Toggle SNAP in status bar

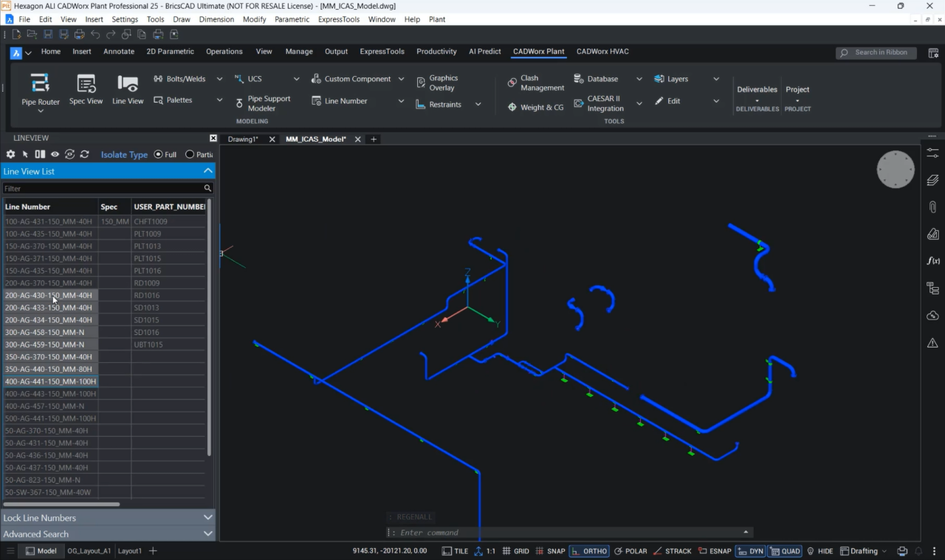point(551,551)
